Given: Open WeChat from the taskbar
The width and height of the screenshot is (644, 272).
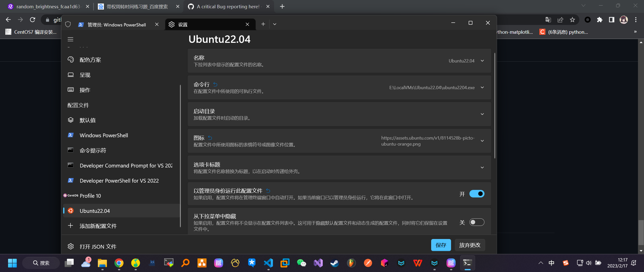Looking at the screenshot, I should [x=301, y=263].
